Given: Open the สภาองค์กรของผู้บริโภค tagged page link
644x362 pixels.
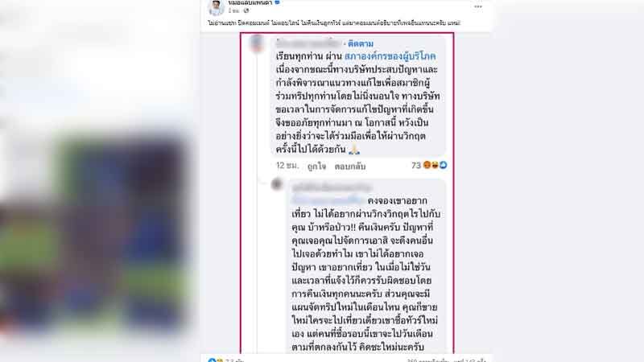Looking at the screenshot, I should [390, 56].
